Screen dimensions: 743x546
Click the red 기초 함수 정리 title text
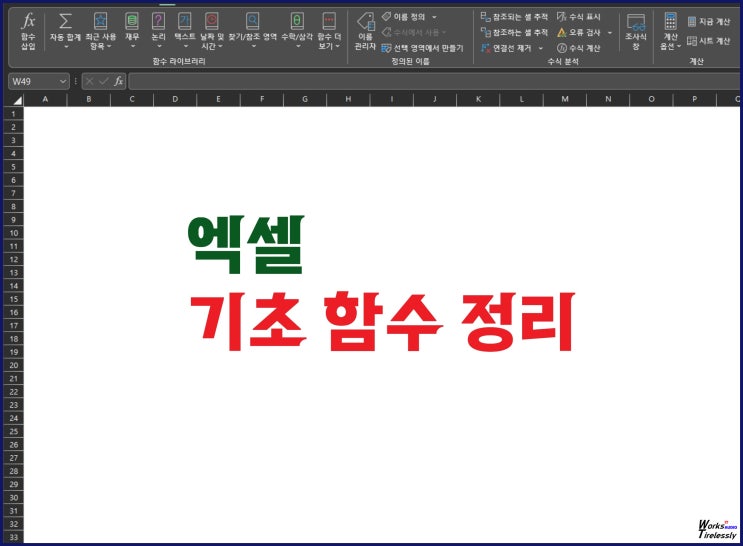pos(382,322)
